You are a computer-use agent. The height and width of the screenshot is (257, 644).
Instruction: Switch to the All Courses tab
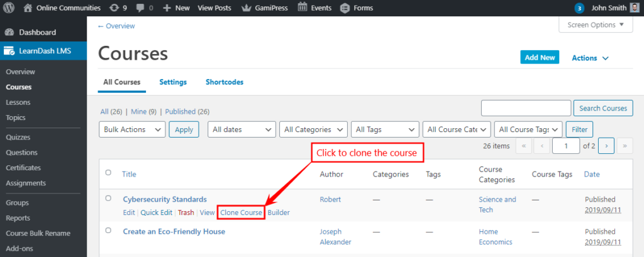121,82
